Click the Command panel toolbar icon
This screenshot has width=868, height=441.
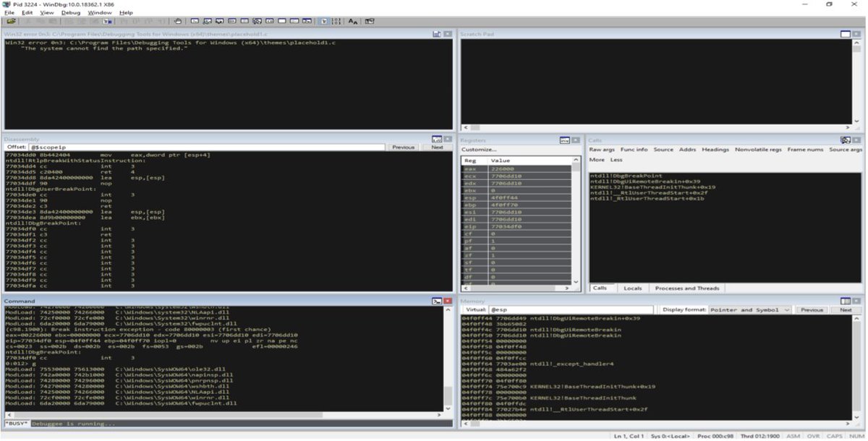click(x=437, y=301)
